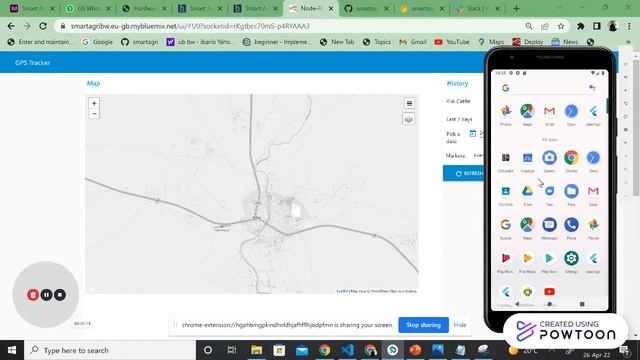
Task: Switch to the (8) Wha... WhatsApp tab
Action: click(88, 8)
